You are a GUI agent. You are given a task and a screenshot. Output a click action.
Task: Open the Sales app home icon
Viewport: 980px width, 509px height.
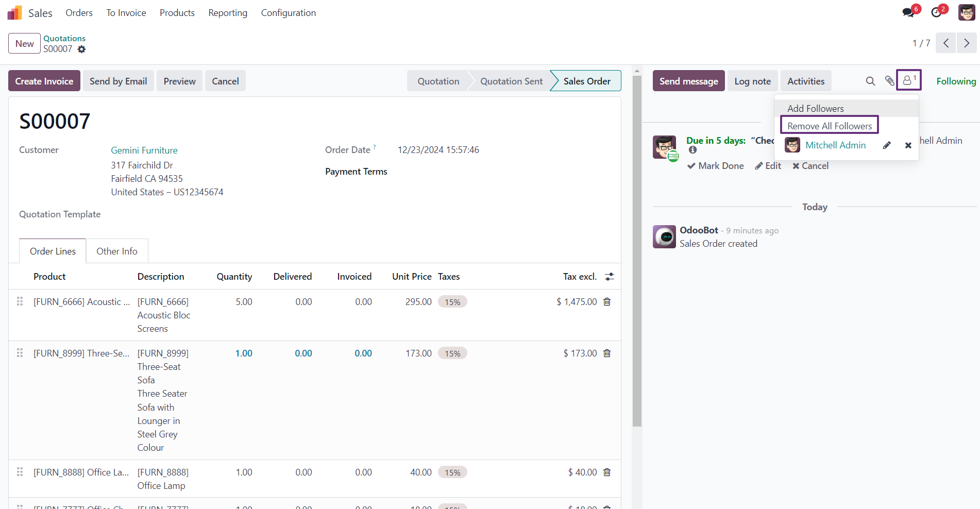[14, 13]
